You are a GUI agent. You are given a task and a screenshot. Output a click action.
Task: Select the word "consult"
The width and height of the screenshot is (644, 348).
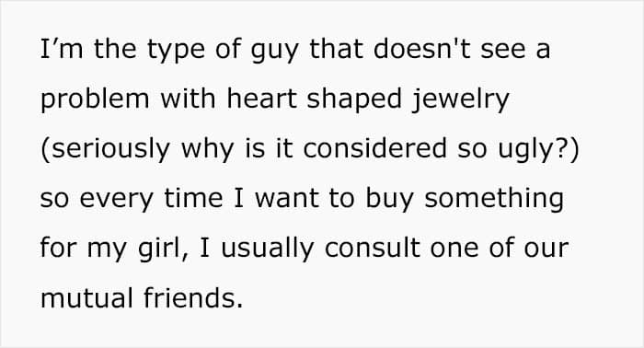point(372,248)
